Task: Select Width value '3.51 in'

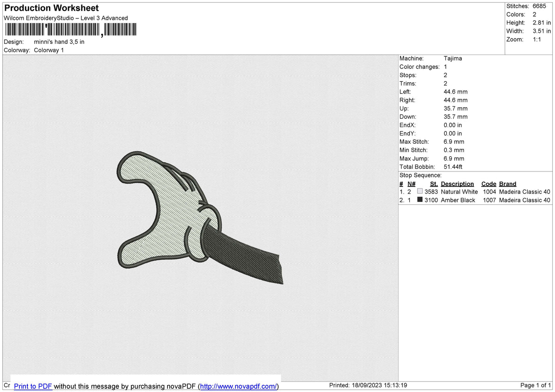Action: [542, 31]
